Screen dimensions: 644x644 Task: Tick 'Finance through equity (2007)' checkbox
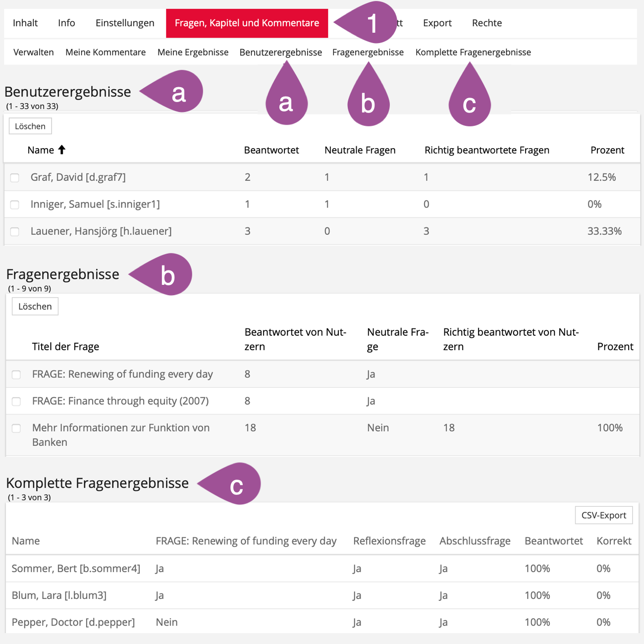(16, 401)
